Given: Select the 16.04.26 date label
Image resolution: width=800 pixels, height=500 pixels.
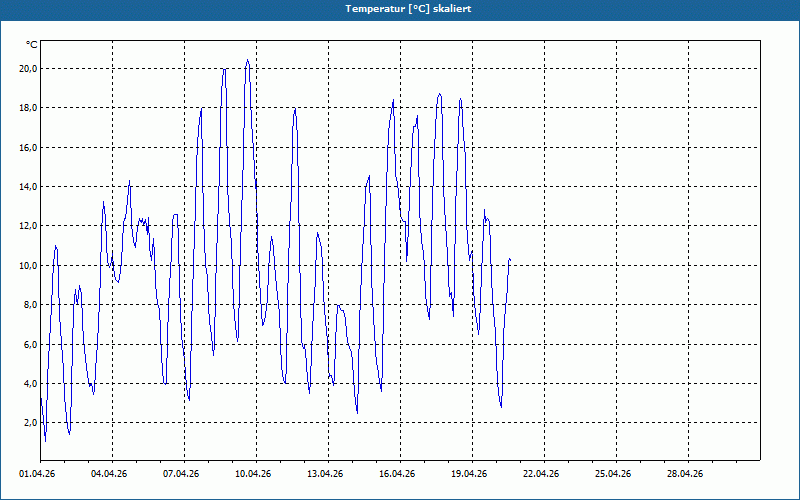Looking at the screenshot, I should click(398, 474).
